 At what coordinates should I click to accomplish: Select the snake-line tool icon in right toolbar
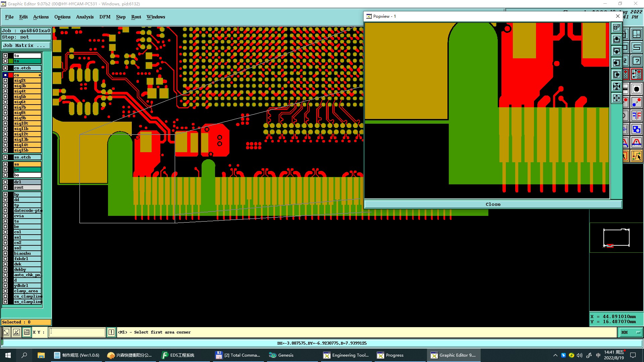click(x=637, y=47)
